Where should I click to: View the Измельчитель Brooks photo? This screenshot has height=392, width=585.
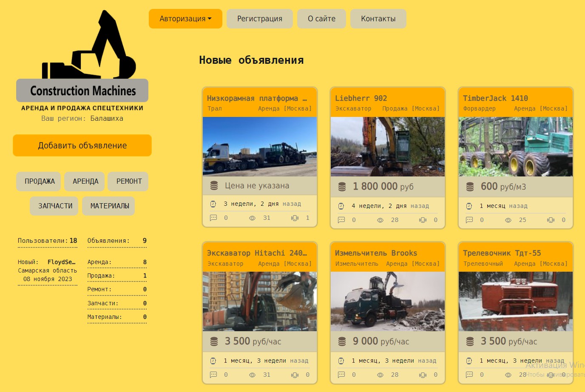click(388, 301)
